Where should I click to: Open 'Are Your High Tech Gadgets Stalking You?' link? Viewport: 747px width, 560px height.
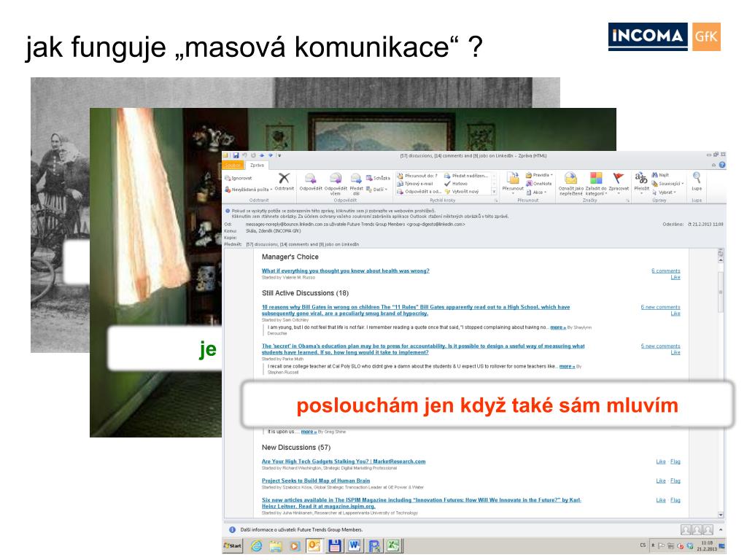point(344,462)
